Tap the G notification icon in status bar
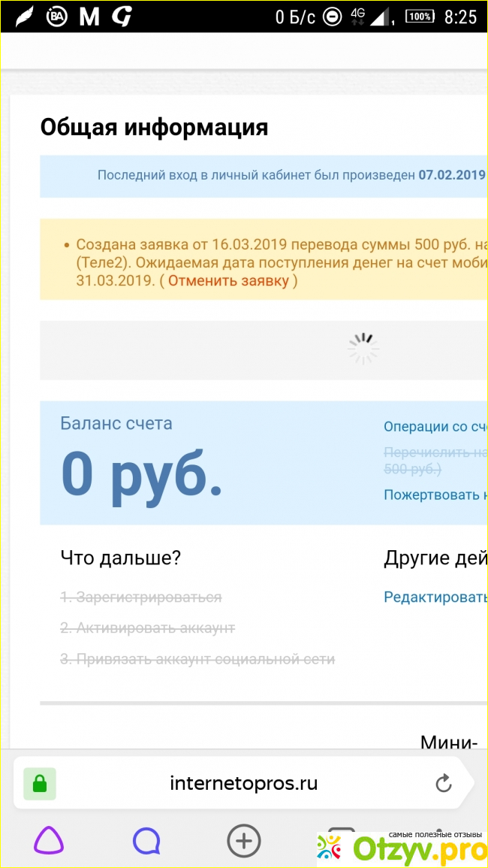488x868 pixels. coord(122,17)
